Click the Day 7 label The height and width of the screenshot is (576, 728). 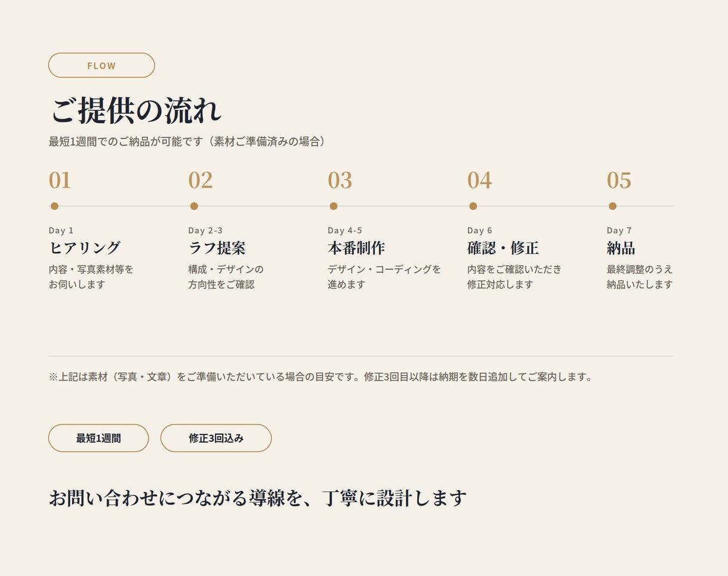[x=619, y=230]
